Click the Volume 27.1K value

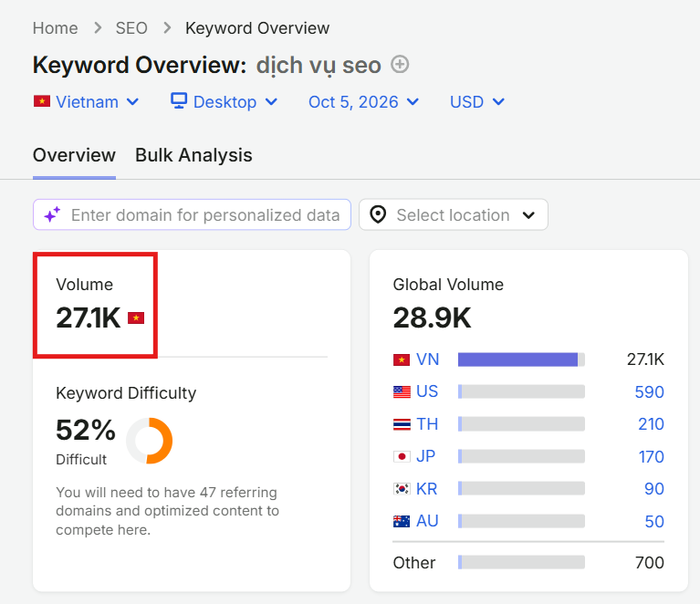point(89,318)
